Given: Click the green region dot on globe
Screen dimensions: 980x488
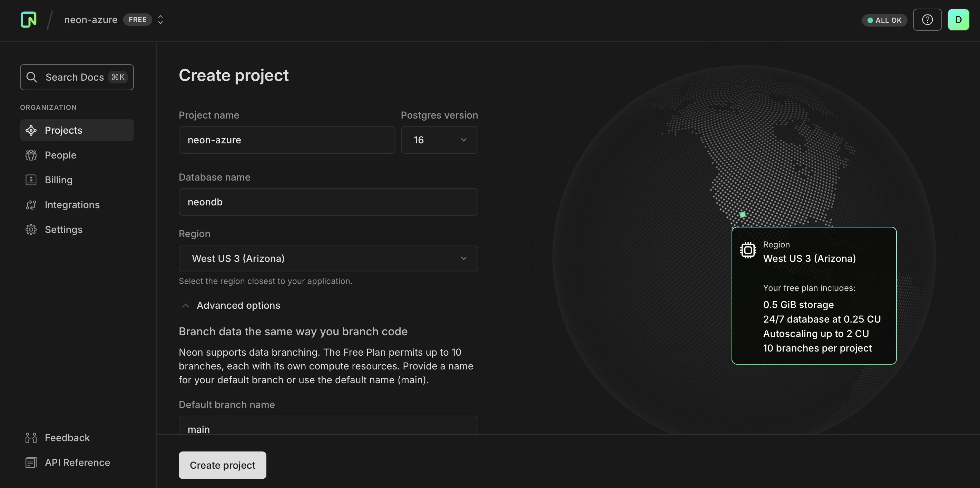Looking at the screenshot, I should tap(743, 215).
